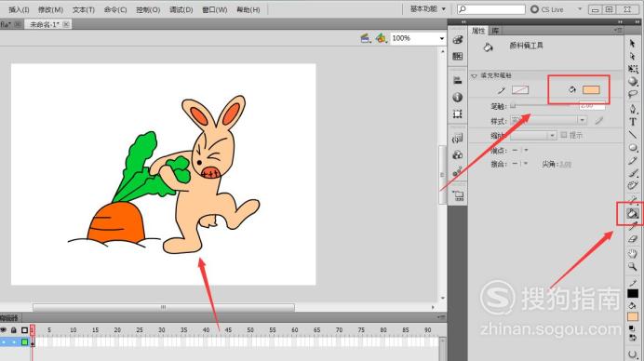
Task: Click the Swap Colors icon in tools
Action: point(633,338)
